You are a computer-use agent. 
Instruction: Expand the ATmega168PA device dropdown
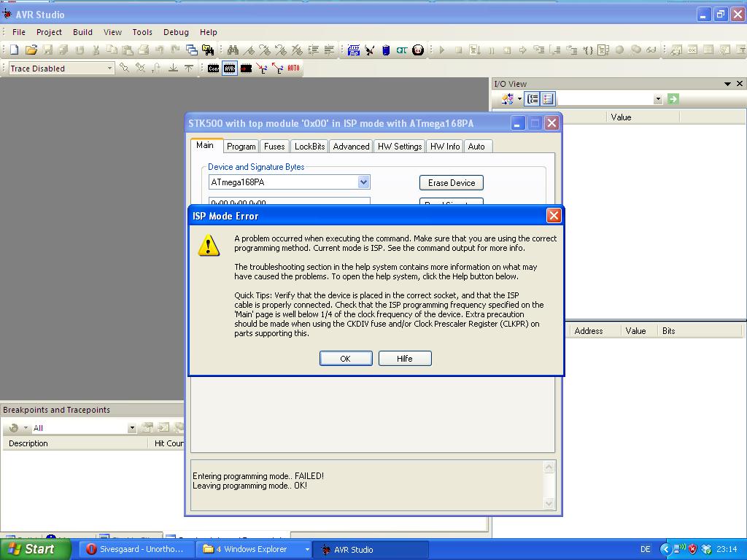[x=363, y=182]
